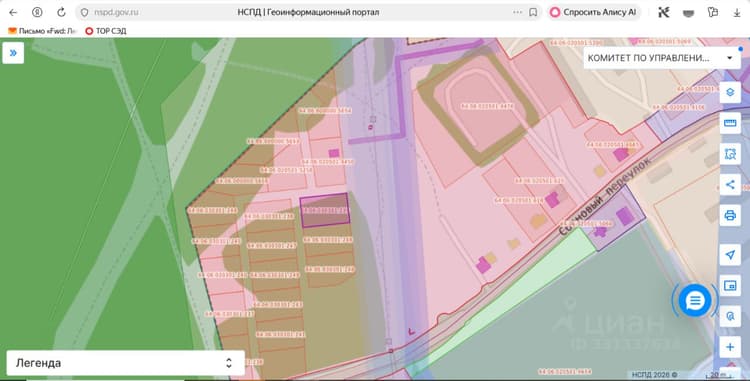Open the Письмо Fwd bookmark
This screenshot has width=750, height=381.
pyautogui.click(x=42, y=31)
